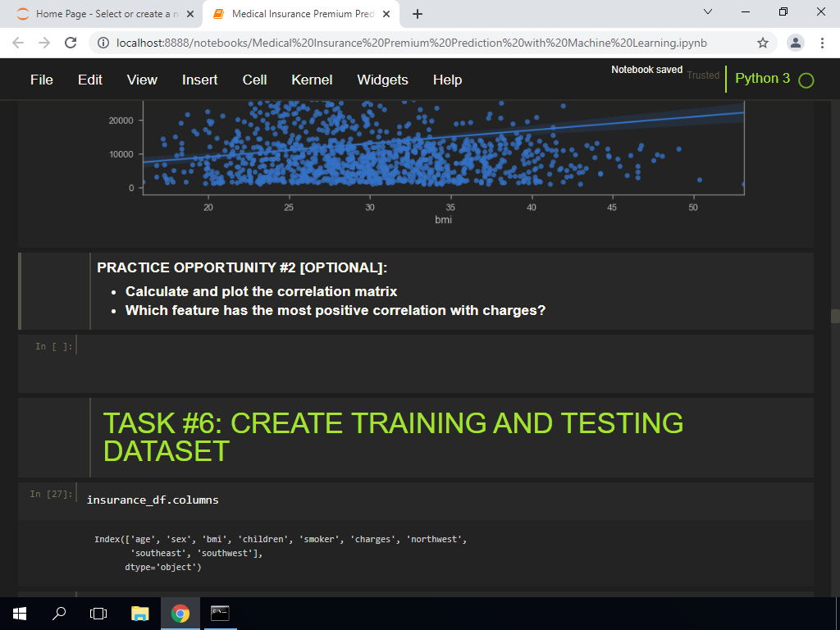Switch to Chrome on the taskbar
This screenshot has width=840, height=630.
[x=180, y=614]
